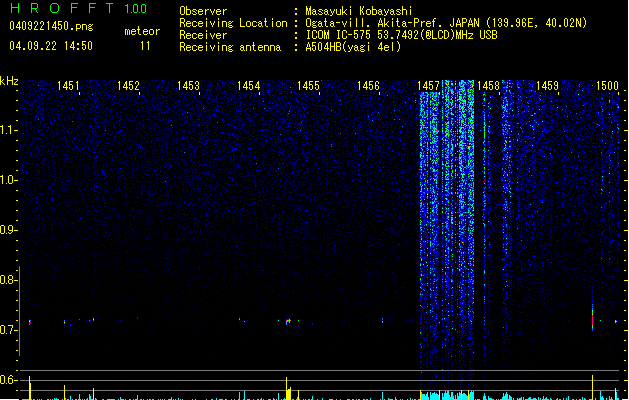Click the Ogata-vill. Akita-Pref. JAPAN location text
The width and height of the screenshot is (629, 400).
(x=446, y=23)
